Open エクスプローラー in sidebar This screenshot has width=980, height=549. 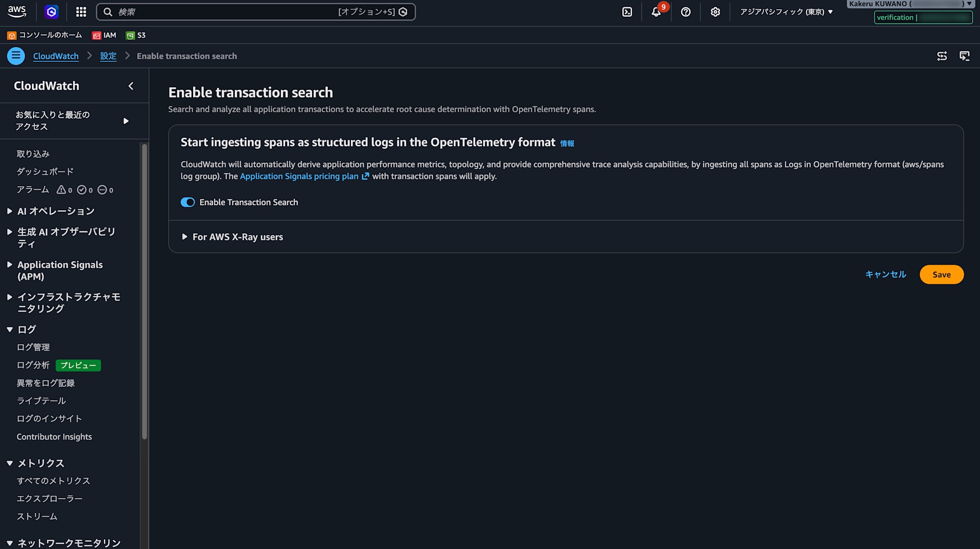[49, 499]
